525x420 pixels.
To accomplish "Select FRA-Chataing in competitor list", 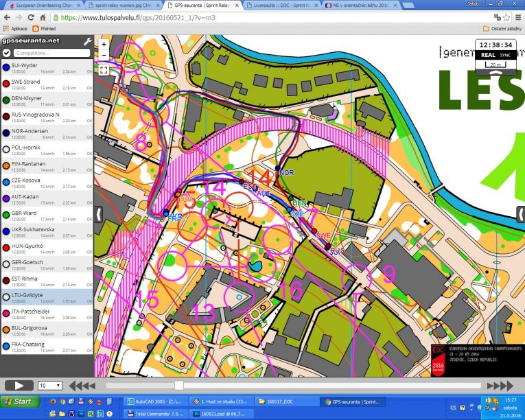I will click(x=47, y=347).
